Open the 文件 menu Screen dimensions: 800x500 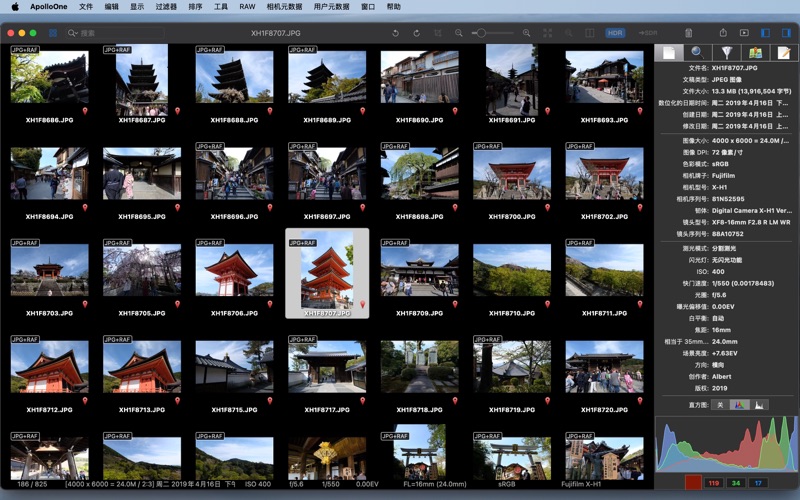pyautogui.click(x=86, y=7)
